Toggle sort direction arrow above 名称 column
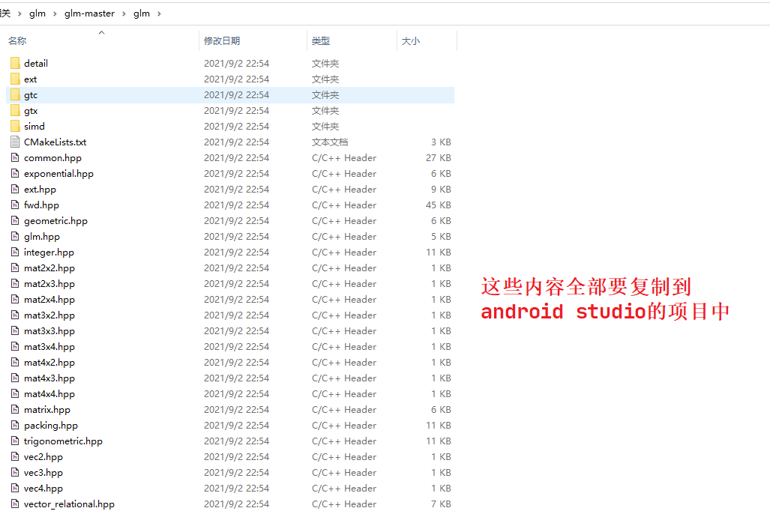The width and height of the screenshot is (770, 532). coord(102,32)
